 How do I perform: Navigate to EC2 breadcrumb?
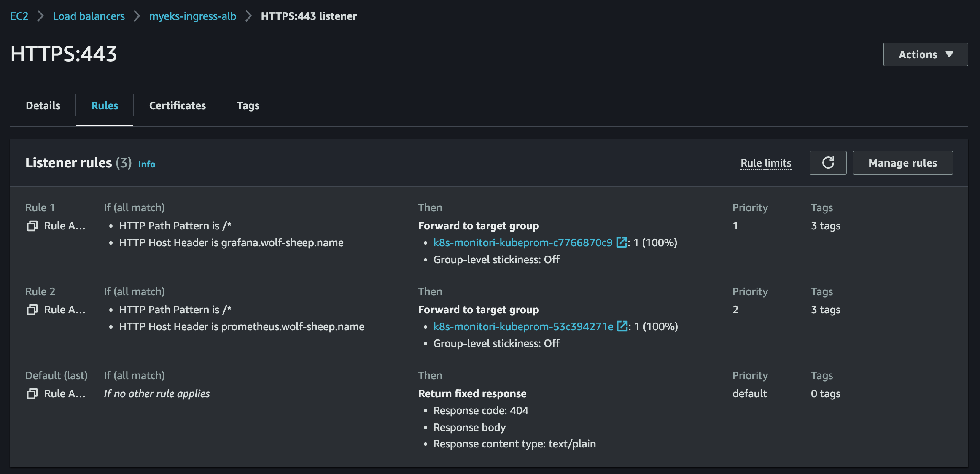[x=19, y=16]
